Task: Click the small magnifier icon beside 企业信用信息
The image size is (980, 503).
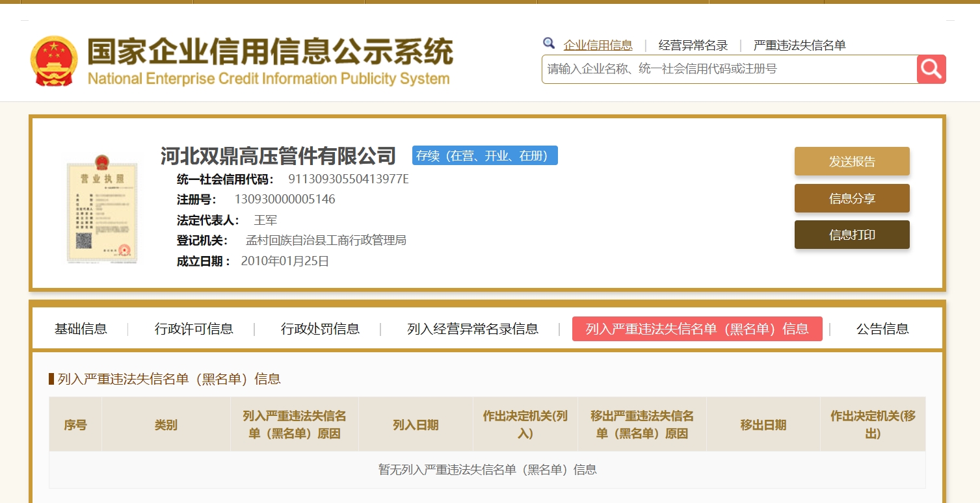Action: [x=549, y=44]
